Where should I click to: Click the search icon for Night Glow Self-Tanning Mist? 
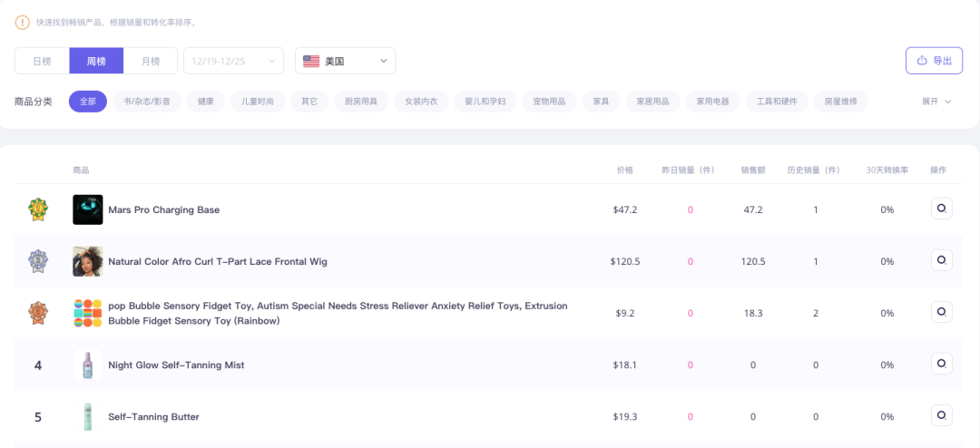pos(941,365)
